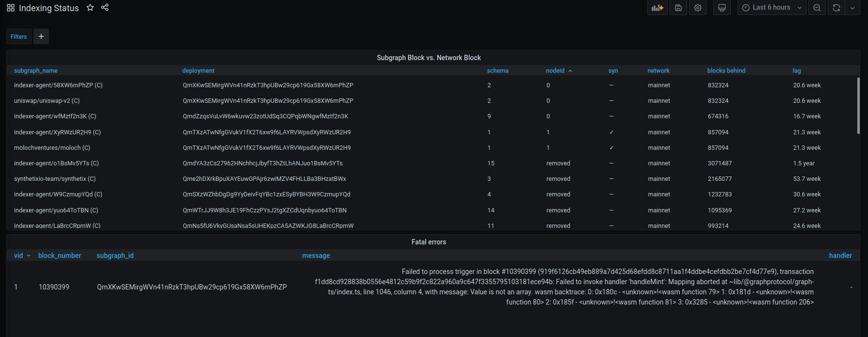Select uniswap/uniswap-v2 (C) cell

pos(47,101)
